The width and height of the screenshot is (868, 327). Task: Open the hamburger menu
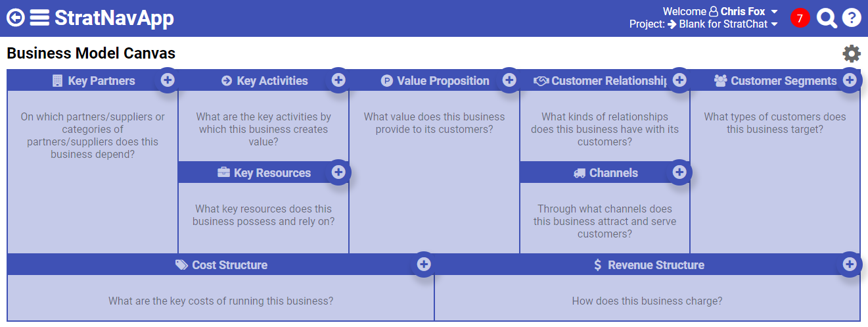click(x=39, y=18)
